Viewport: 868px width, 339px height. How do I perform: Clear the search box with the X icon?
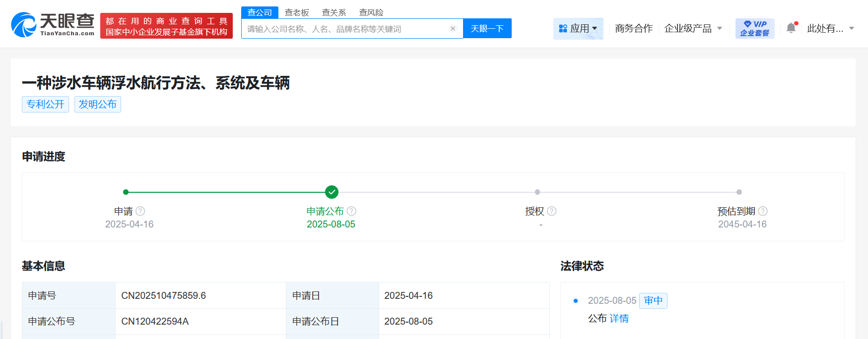453,29
